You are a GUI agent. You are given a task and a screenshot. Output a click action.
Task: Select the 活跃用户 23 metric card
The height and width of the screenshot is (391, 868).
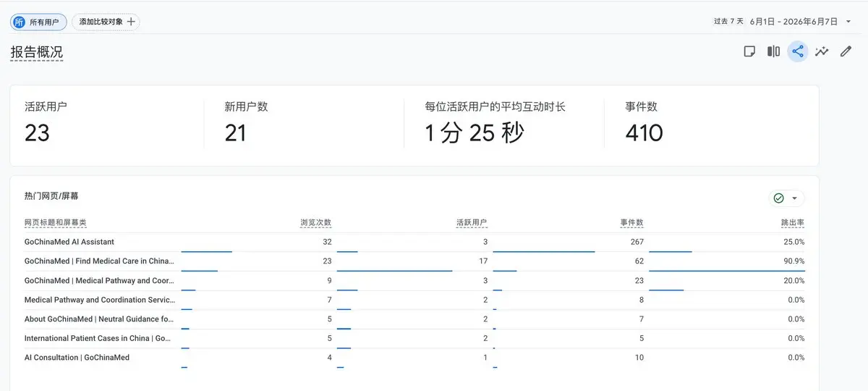(106, 125)
